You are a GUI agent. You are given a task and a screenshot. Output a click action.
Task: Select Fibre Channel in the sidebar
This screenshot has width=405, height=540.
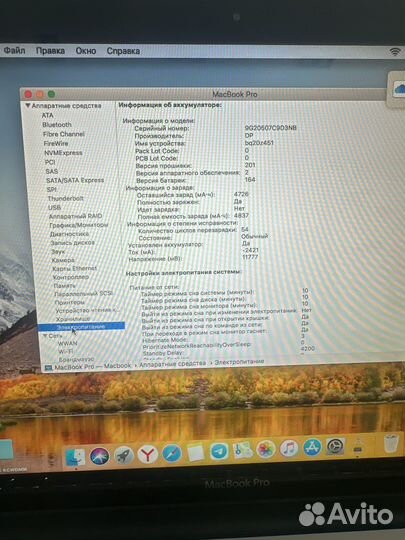[64, 134]
